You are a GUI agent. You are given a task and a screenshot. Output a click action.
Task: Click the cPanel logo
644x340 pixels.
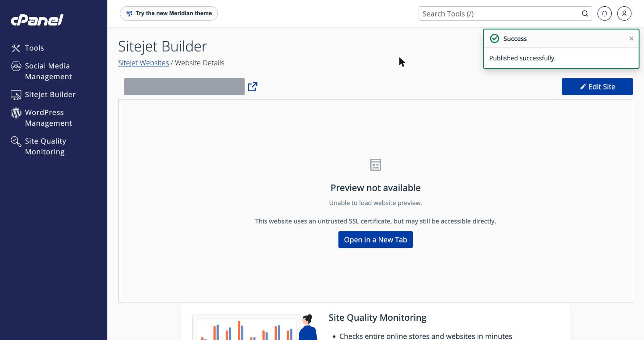coord(37,20)
